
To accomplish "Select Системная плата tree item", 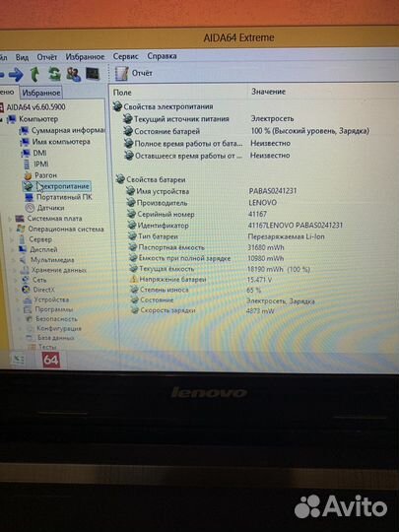I will pos(49,218).
